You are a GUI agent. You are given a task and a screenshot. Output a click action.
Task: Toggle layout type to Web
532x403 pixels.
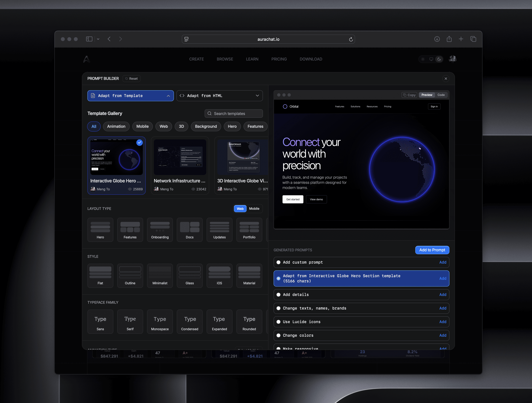click(x=240, y=208)
